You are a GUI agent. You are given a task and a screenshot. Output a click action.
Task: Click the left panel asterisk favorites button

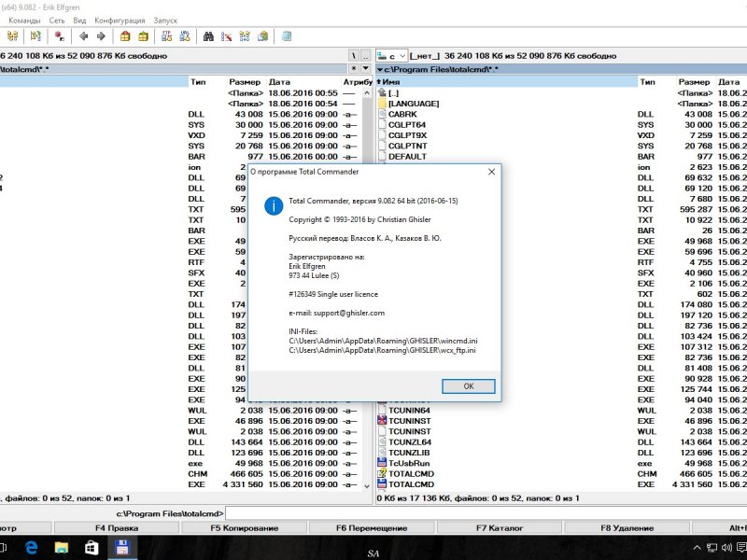[x=354, y=69]
